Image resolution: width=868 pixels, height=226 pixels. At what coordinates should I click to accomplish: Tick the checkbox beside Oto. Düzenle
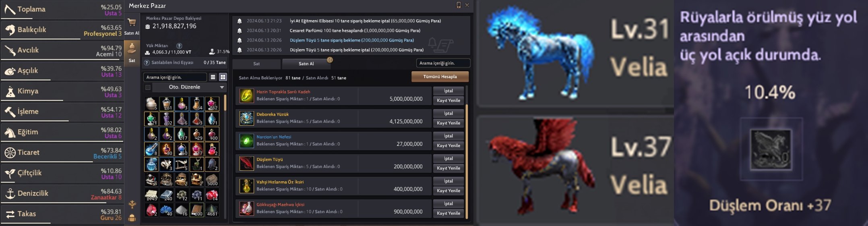(148, 87)
